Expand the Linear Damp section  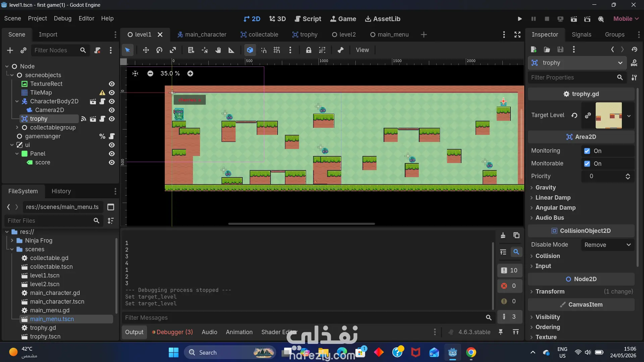(553, 198)
